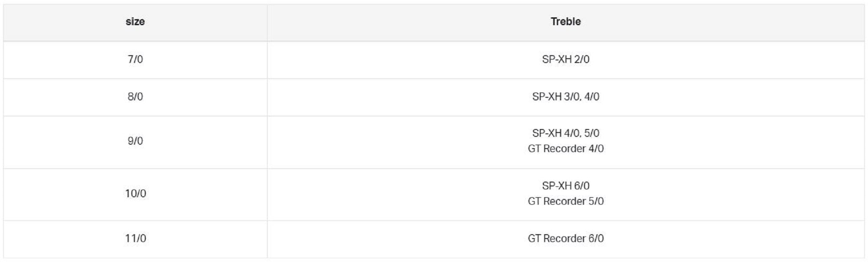Click "5/0" in the "SP-XH 4/0, 5/0" line

592,133
